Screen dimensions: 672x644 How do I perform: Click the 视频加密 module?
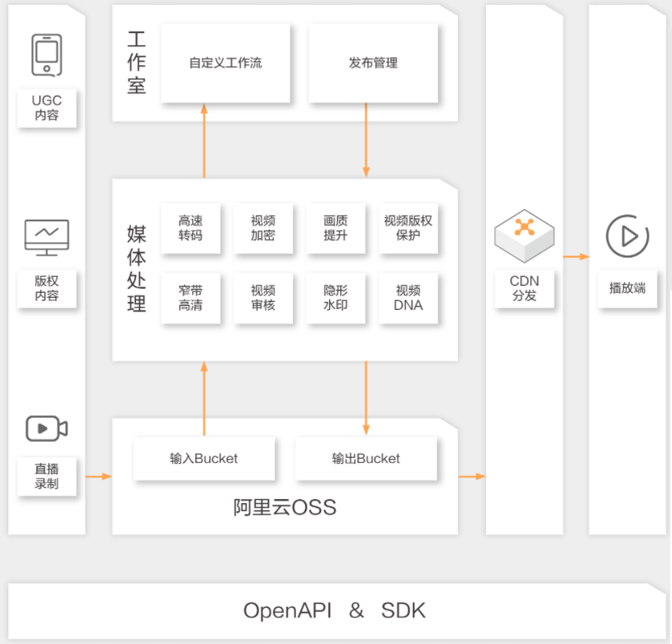[263, 228]
